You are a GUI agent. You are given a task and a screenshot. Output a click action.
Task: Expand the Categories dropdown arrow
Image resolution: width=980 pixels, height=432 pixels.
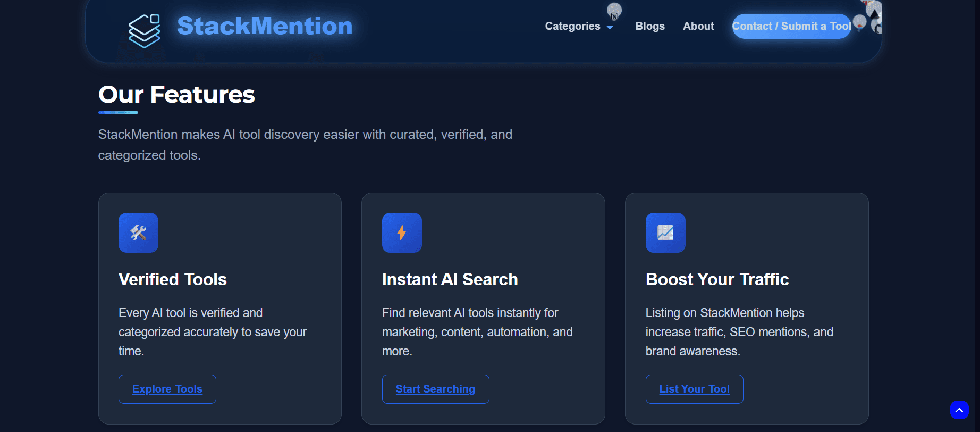[x=610, y=27]
